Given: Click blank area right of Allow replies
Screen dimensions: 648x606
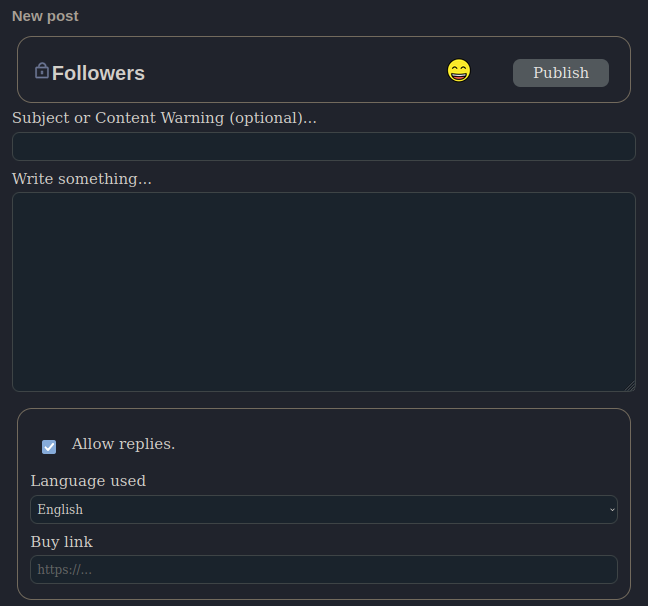Looking at the screenshot, I should click(x=400, y=445).
